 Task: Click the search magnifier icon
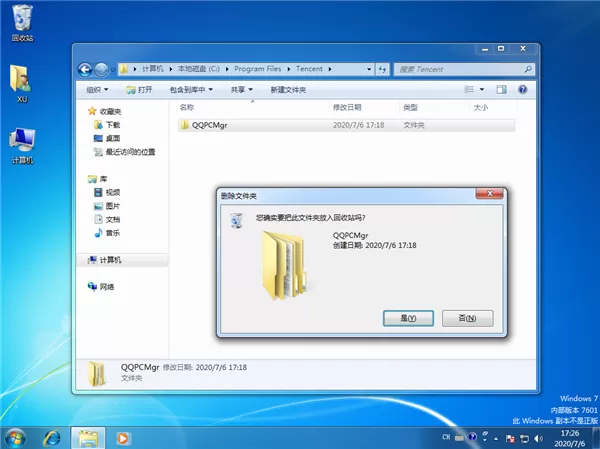[528, 69]
